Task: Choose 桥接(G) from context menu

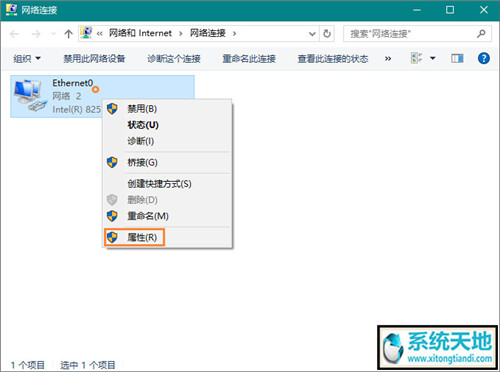Action: click(x=167, y=162)
